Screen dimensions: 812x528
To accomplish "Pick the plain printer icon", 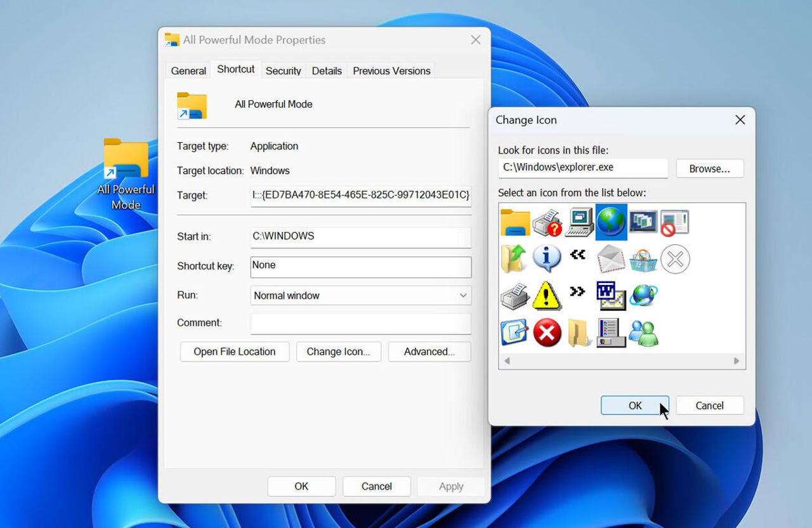I will pos(515,296).
